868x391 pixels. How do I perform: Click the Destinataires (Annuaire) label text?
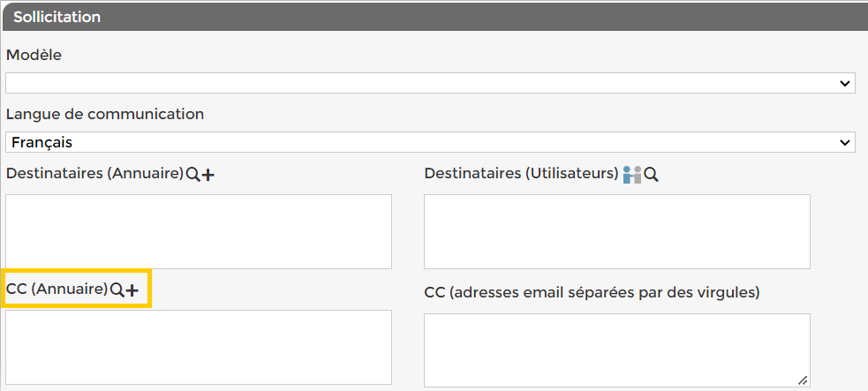(94, 174)
